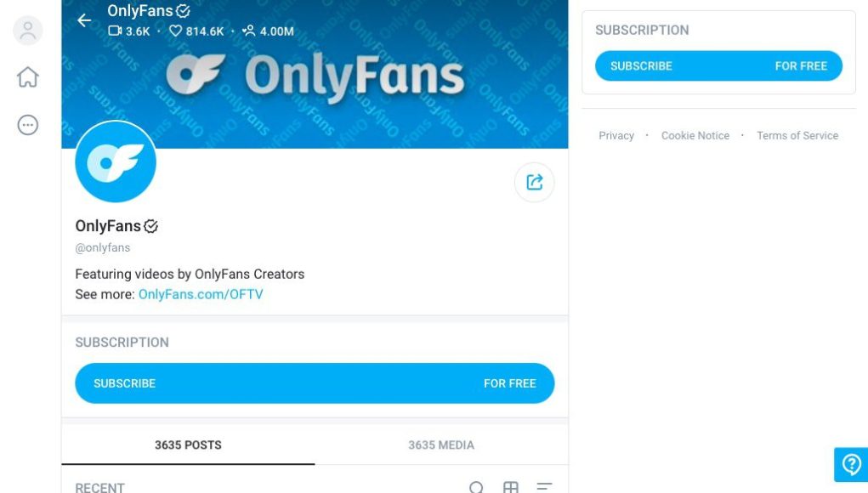
Task: Open the OnlyFans.com/OFTV link
Action: coord(201,294)
